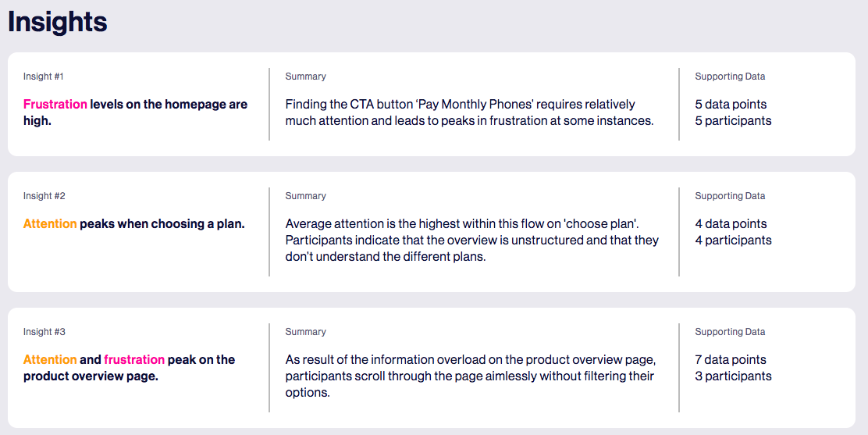Open the 4 data points supporting data
This screenshot has height=435, width=868.
click(731, 224)
